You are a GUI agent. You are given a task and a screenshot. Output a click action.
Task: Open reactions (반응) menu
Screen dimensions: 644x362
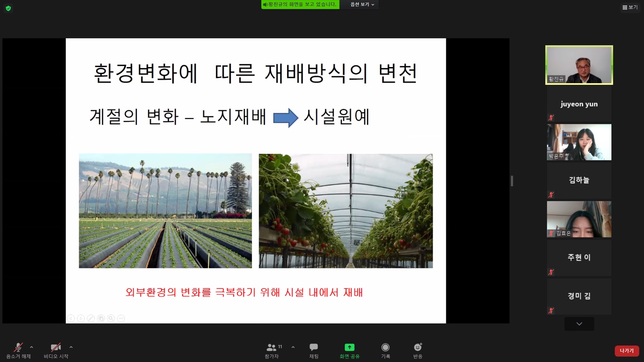coord(418,350)
